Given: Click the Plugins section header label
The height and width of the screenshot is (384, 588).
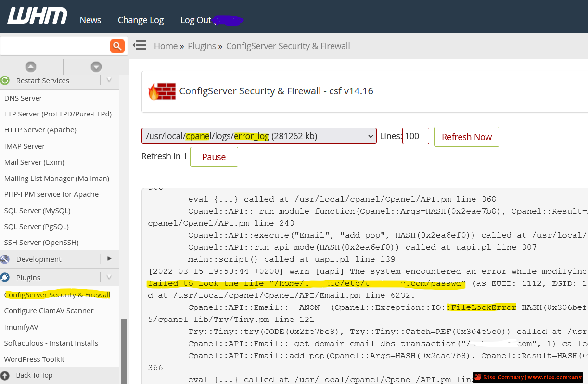Looking at the screenshot, I should 28,278.
